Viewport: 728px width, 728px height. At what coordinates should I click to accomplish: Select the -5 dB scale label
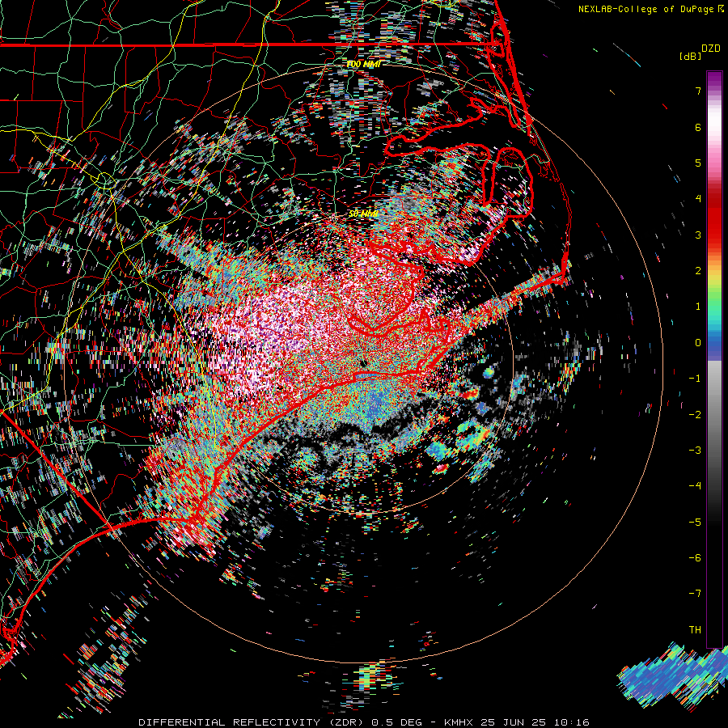pos(695,523)
